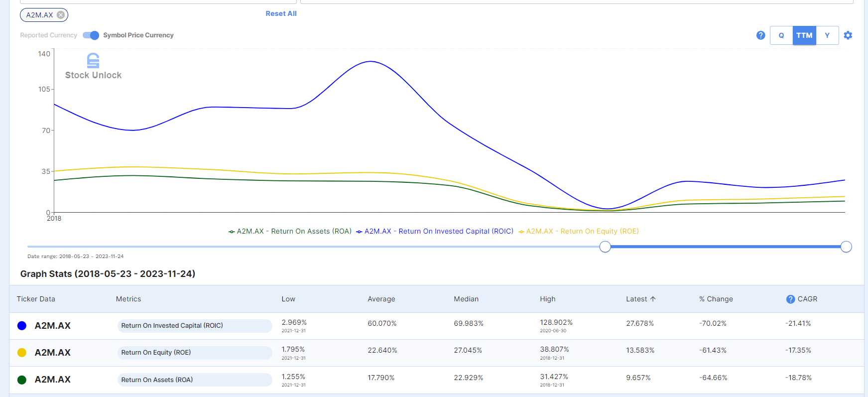
Task: Toggle Return On Equity (ROE) legend series
Action: pyautogui.click(x=579, y=231)
